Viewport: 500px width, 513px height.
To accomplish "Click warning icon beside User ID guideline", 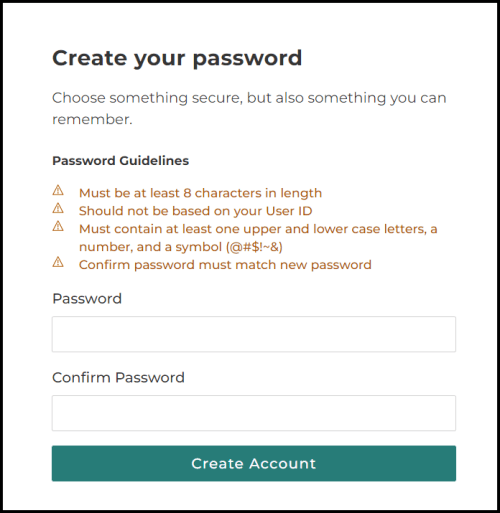I will tap(58, 209).
